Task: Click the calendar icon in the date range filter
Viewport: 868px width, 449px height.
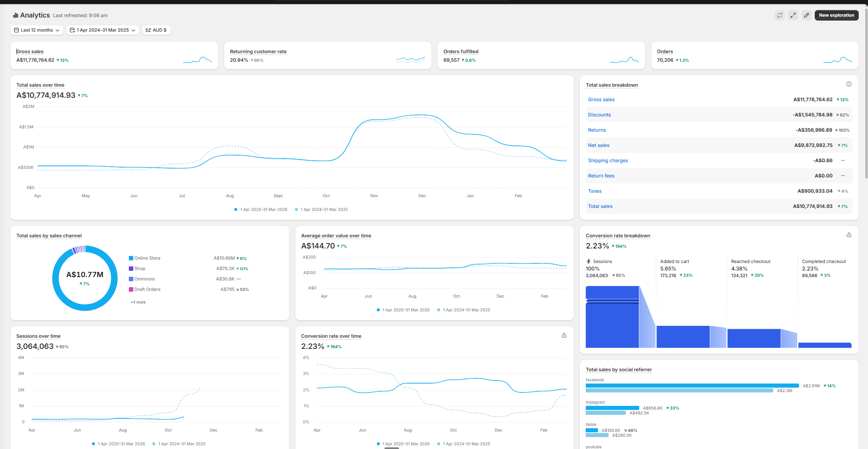Action: [72, 30]
